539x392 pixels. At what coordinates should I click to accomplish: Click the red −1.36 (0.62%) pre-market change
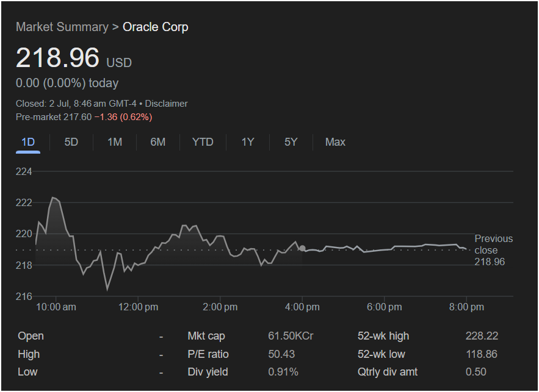click(x=123, y=117)
